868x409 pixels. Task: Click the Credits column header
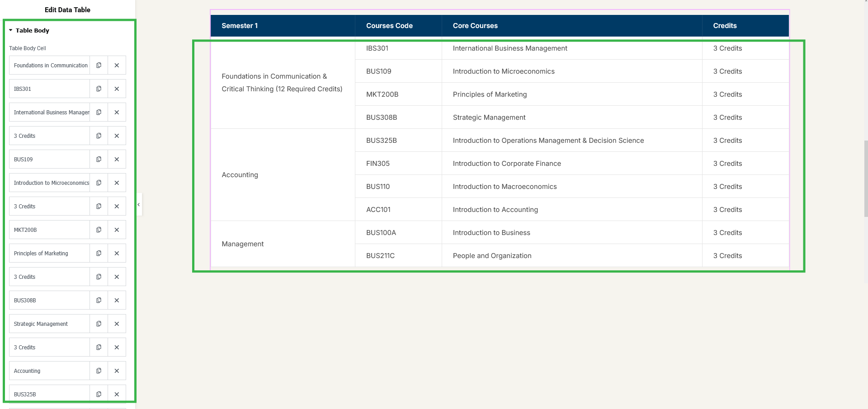pos(725,26)
